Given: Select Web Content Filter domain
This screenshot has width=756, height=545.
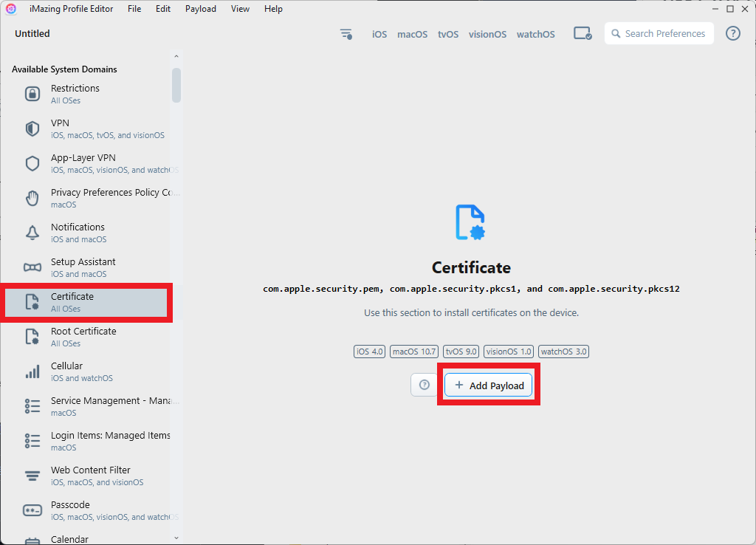Looking at the screenshot, I should click(86, 476).
